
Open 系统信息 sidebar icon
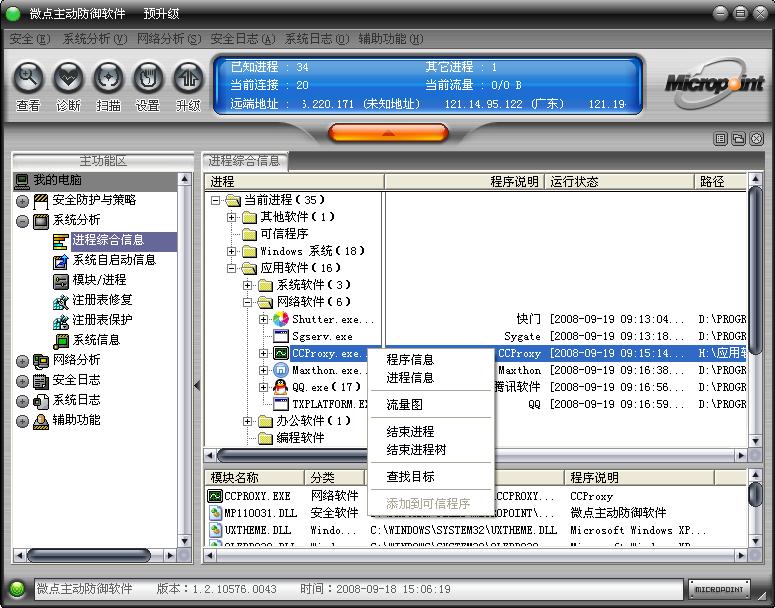60,341
